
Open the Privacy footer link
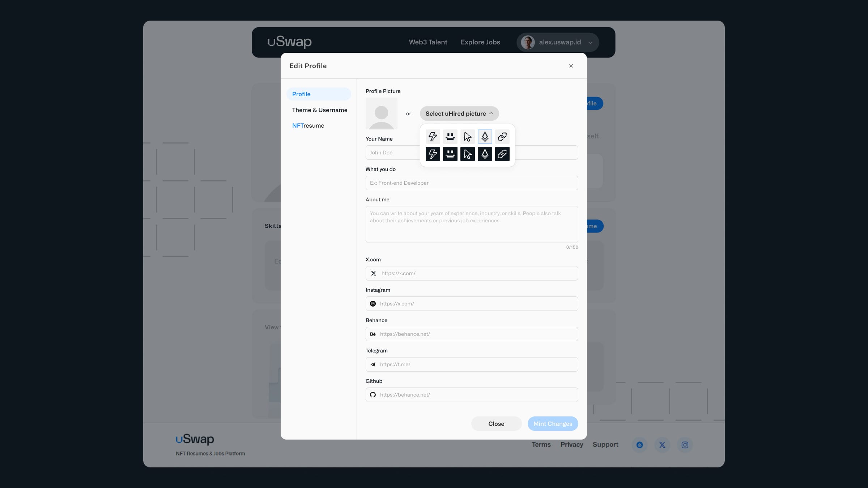[571, 445]
